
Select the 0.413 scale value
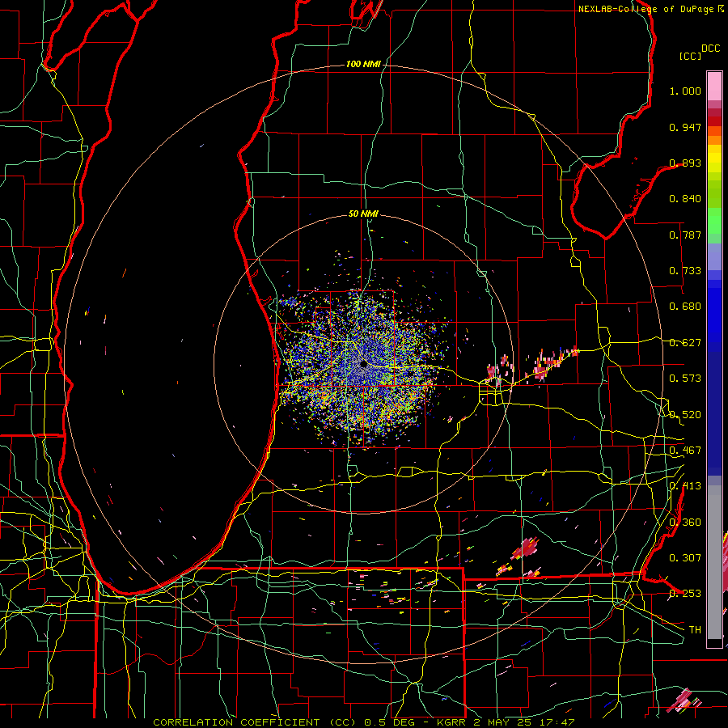coord(685,486)
